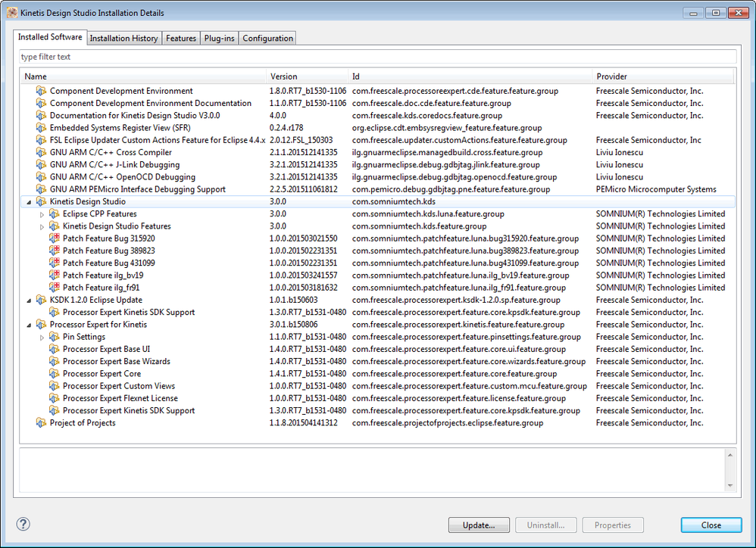756x548 pixels.
Task: Click the Project of Projects icon
Action: [x=42, y=423]
